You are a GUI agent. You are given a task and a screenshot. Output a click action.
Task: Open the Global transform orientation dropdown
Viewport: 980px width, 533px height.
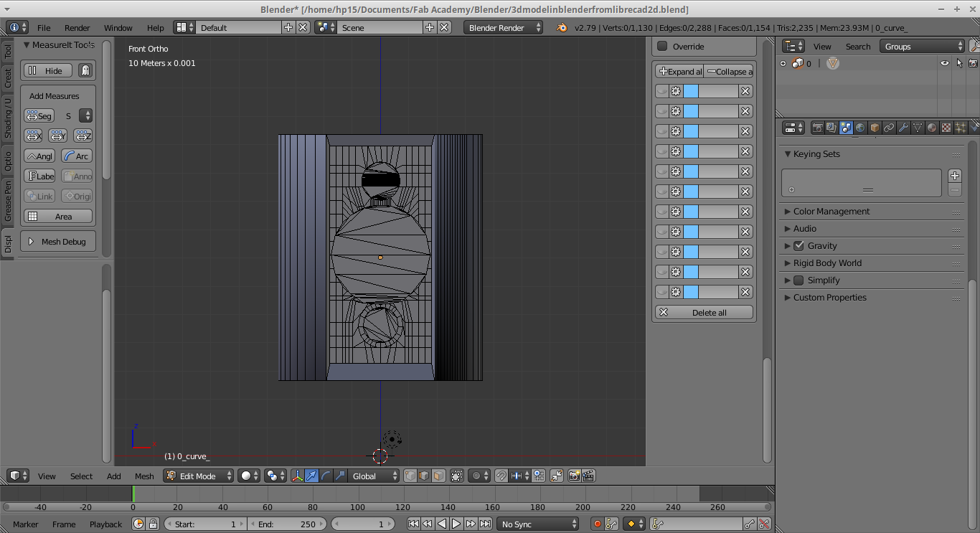pos(374,476)
